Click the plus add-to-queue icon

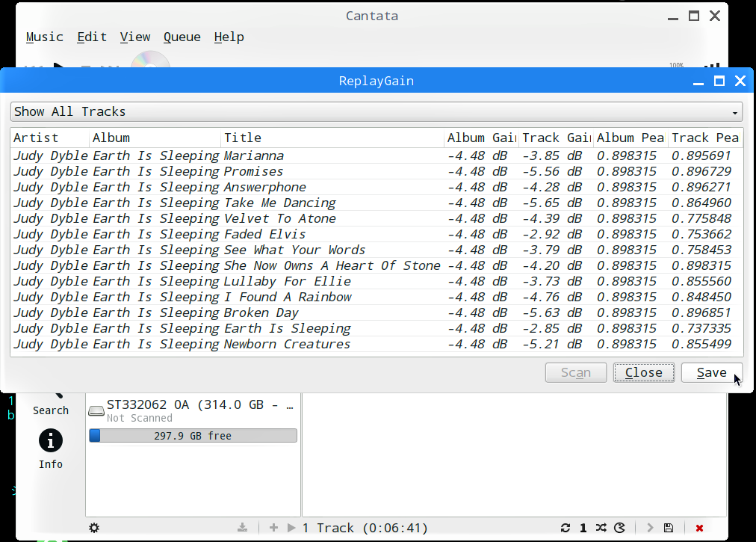[273, 528]
